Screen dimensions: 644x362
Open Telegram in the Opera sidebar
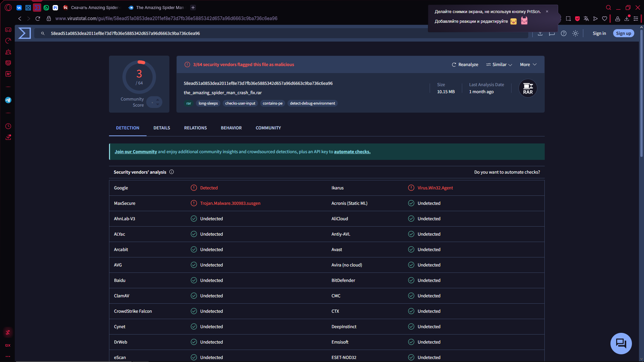(8, 100)
